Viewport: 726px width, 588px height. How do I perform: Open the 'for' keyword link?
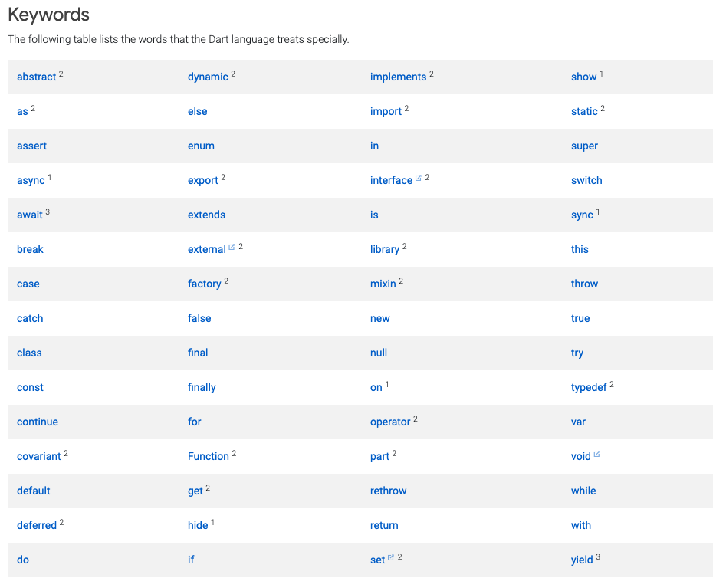(x=195, y=422)
